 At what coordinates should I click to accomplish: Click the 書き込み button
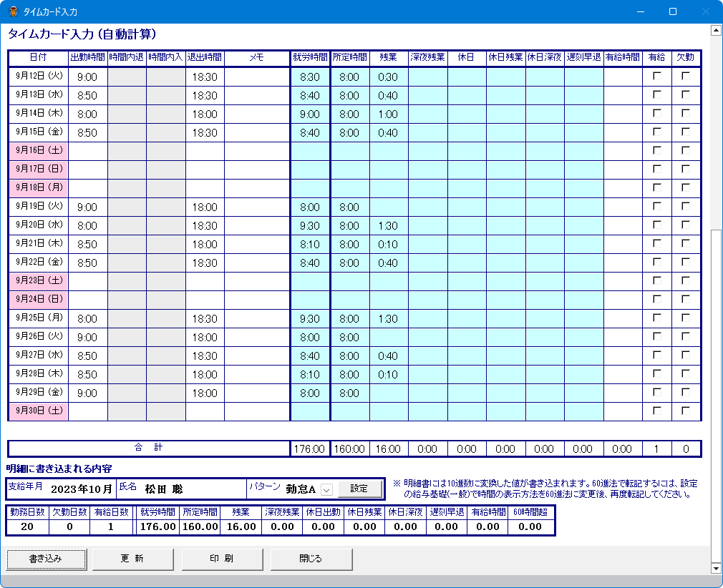[46, 559]
